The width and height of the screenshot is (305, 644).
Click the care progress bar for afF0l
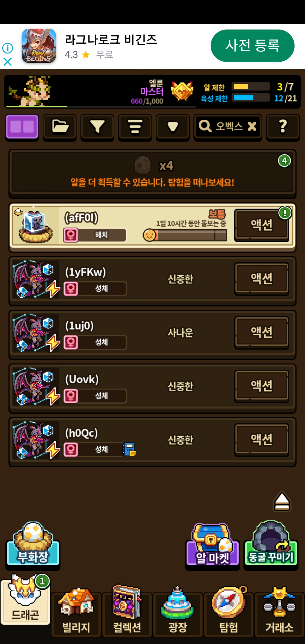(185, 235)
